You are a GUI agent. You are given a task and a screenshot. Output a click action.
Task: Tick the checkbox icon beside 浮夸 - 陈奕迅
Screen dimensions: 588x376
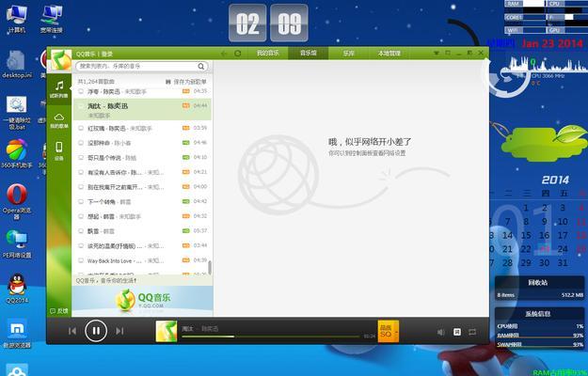[x=81, y=91]
